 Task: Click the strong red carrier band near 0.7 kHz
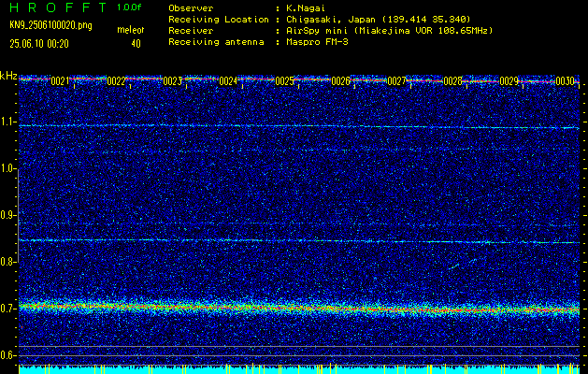299,308
